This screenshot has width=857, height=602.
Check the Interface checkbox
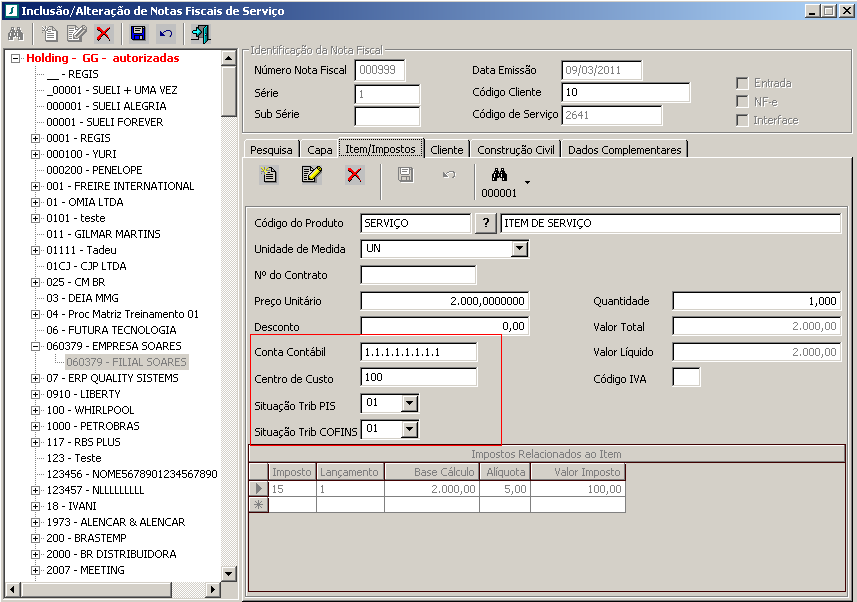(x=742, y=120)
